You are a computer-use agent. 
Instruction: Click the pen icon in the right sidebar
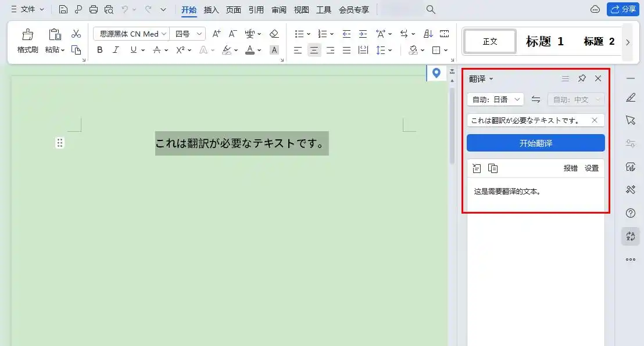tap(631, 98)
